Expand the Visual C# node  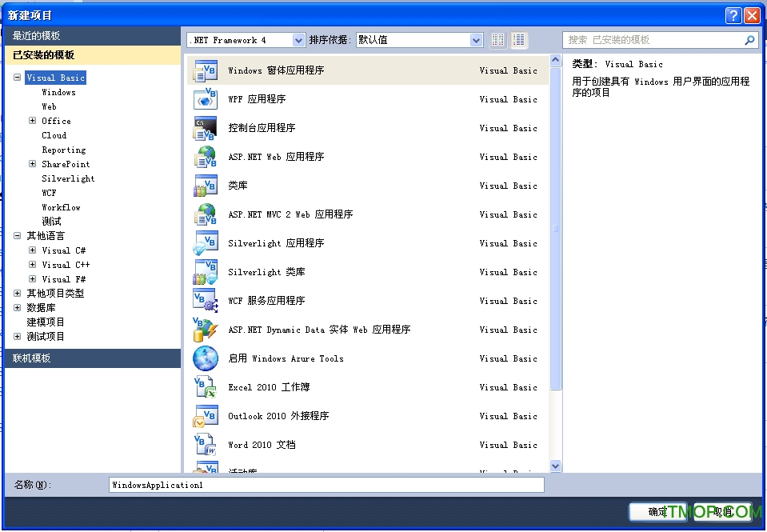32,250
